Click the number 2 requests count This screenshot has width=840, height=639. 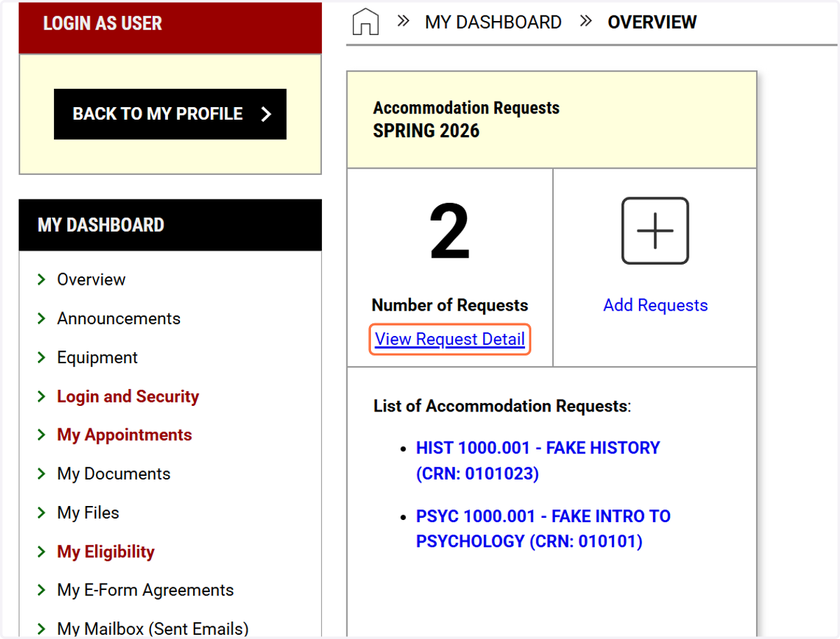pyautogui.click(x=449, y=232)
